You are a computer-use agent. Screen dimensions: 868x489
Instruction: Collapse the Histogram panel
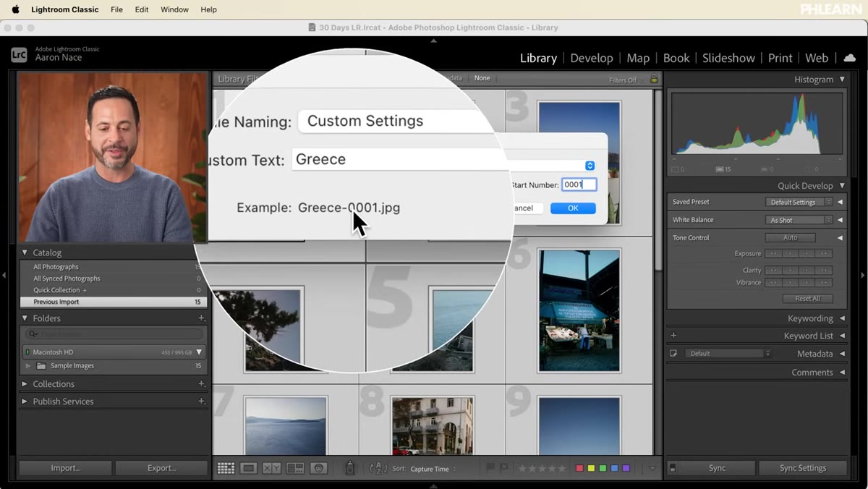[x=842, y=80]
